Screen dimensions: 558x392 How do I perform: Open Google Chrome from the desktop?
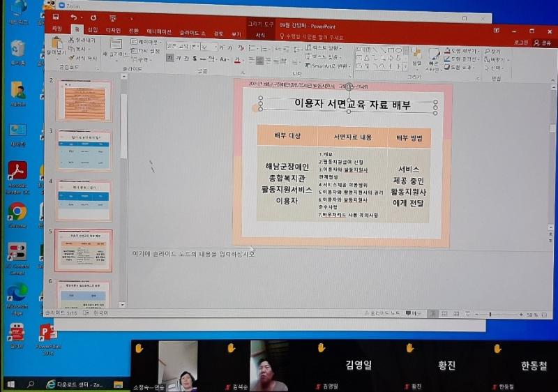[x=17, y=212]
